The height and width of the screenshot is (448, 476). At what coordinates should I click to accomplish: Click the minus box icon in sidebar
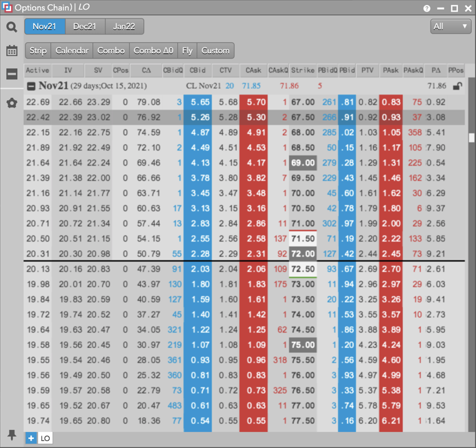(x=12, y=75)
